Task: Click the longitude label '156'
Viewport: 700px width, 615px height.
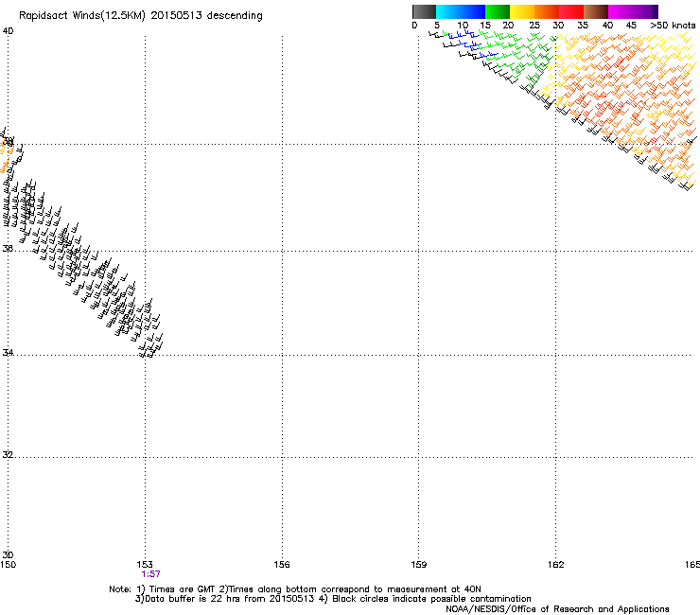Action: click(282, 565)
